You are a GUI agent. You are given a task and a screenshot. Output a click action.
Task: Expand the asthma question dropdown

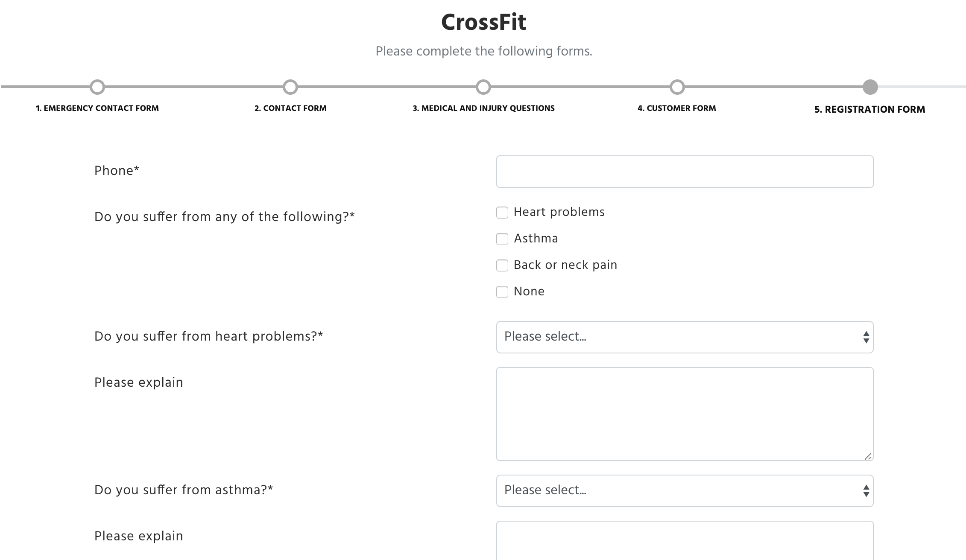click(685, 491)
